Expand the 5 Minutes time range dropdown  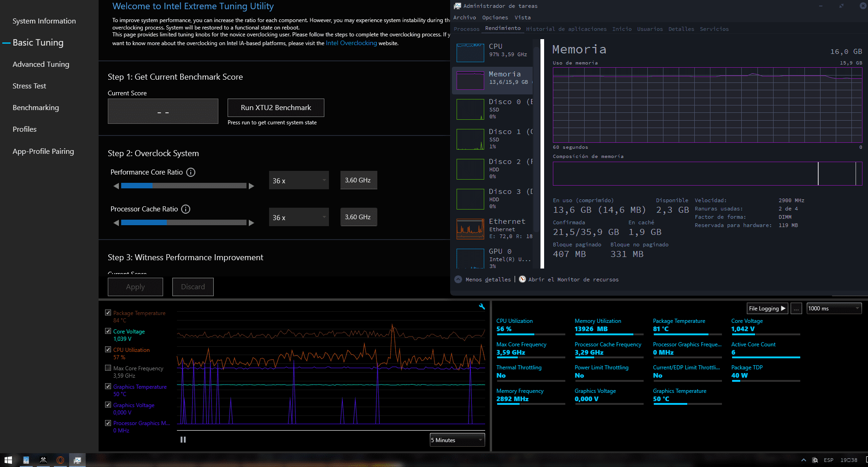click(x=457, y=440)
